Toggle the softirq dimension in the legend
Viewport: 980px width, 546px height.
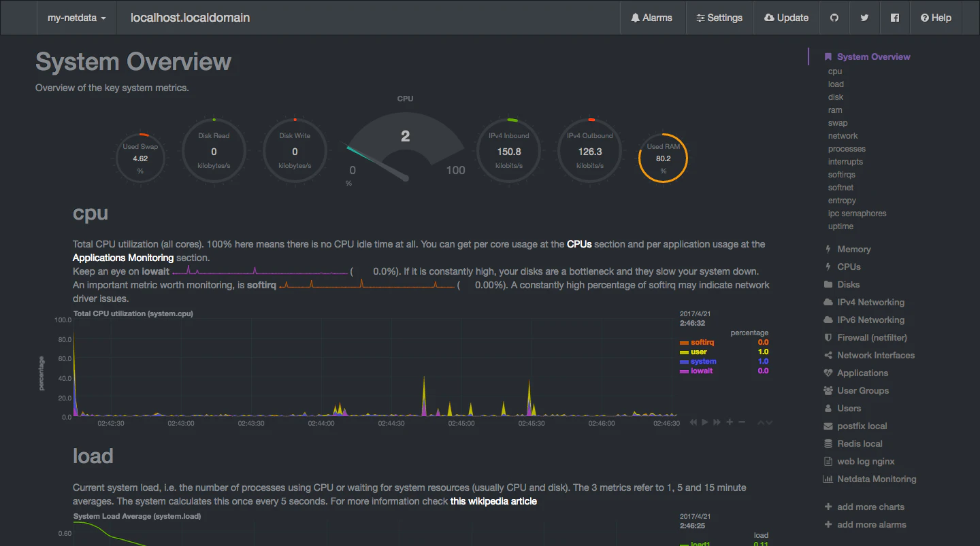coord(702,343)
